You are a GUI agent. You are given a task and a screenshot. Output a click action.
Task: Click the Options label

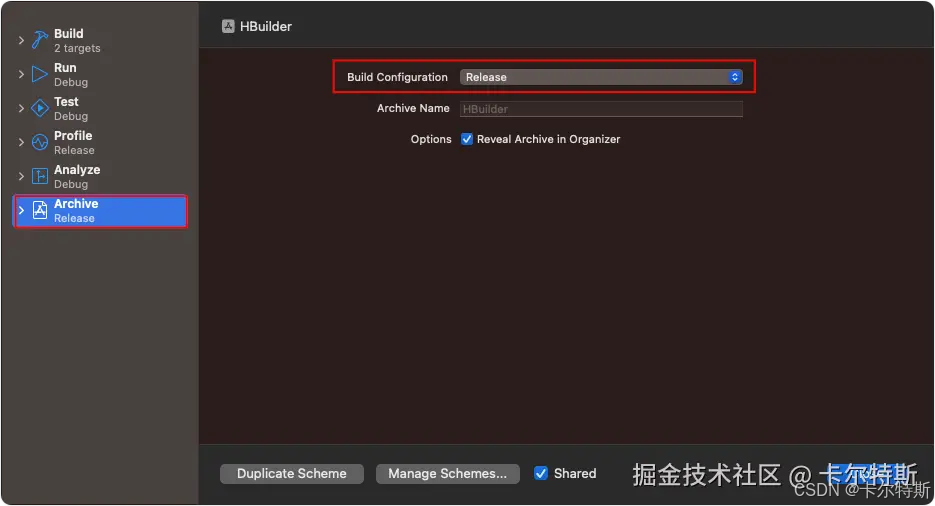click(x=431, y=139)
